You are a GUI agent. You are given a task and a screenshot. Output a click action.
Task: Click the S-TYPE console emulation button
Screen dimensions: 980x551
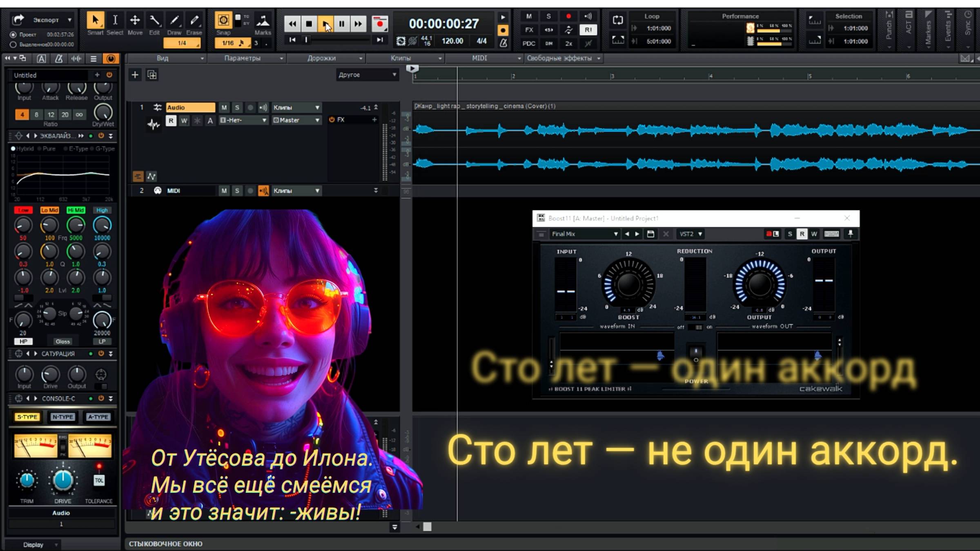click(27, 417)
